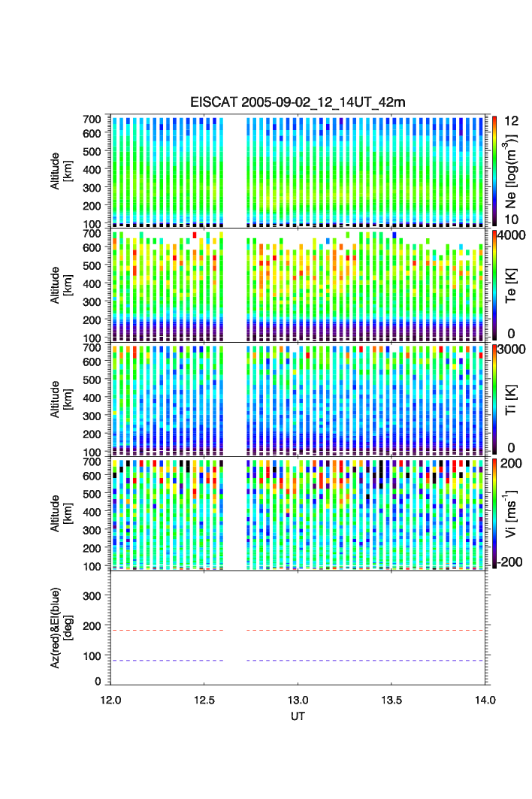Click the plot title EISCAT 2005-09-02_12_14UT_42m

[298, 103]
